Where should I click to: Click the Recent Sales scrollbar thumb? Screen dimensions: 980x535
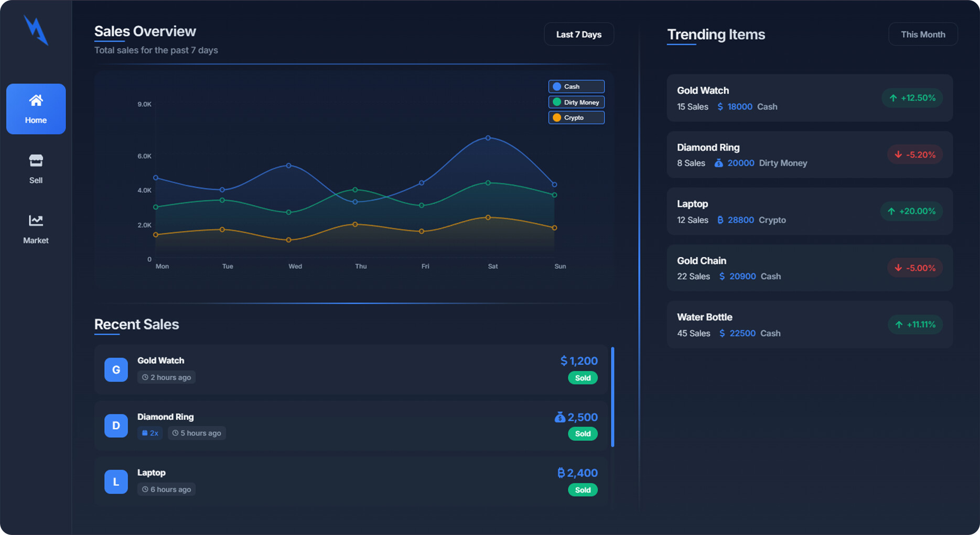tap(612, 397)
